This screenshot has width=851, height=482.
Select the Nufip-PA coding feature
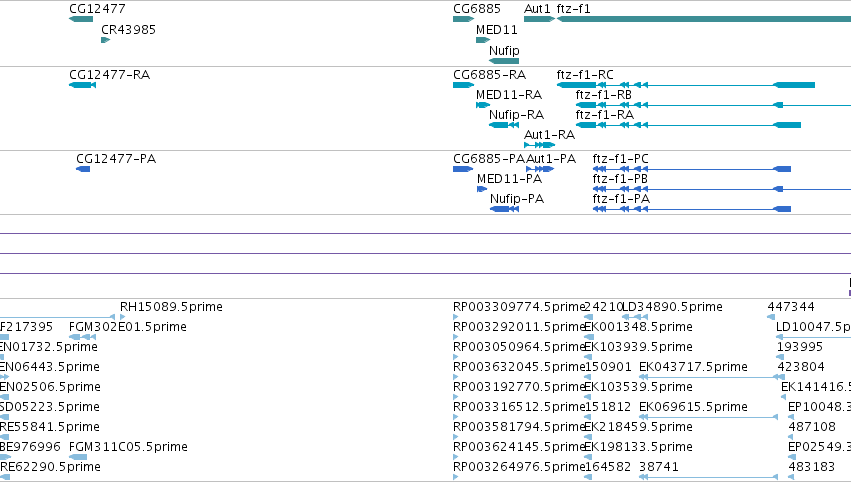pos(504,209)
